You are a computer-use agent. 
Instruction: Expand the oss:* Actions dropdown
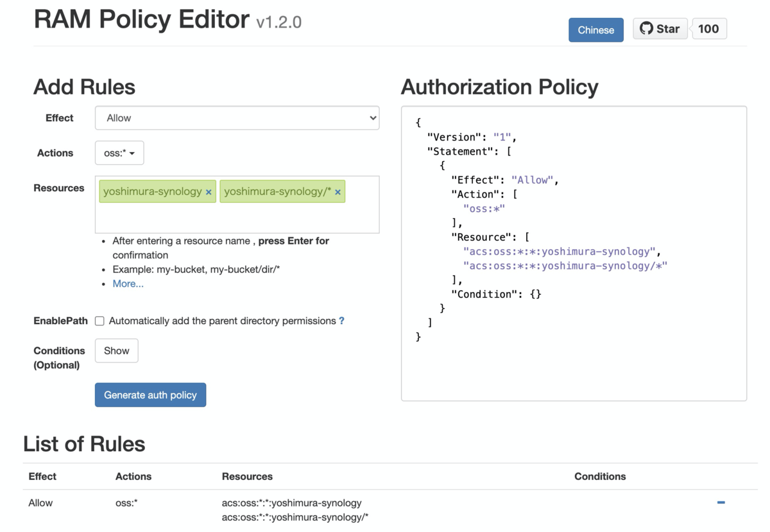(119, 153)
